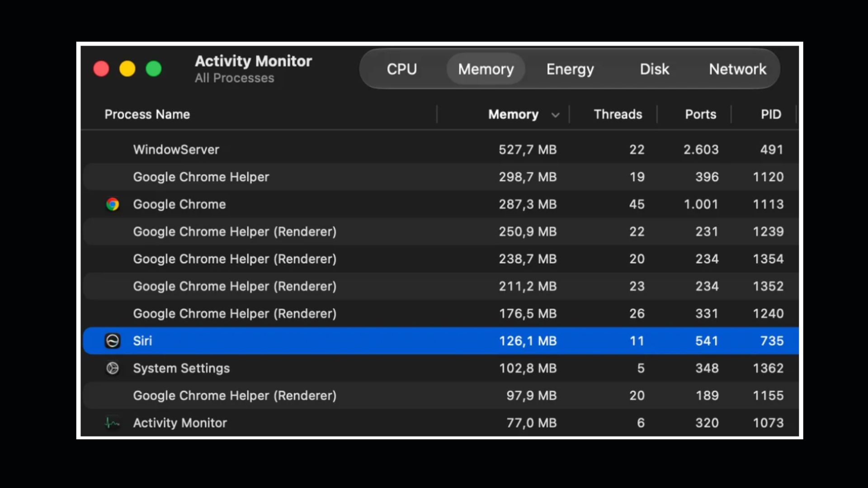Select Renderer helper with PID 1352

point(441,286)
